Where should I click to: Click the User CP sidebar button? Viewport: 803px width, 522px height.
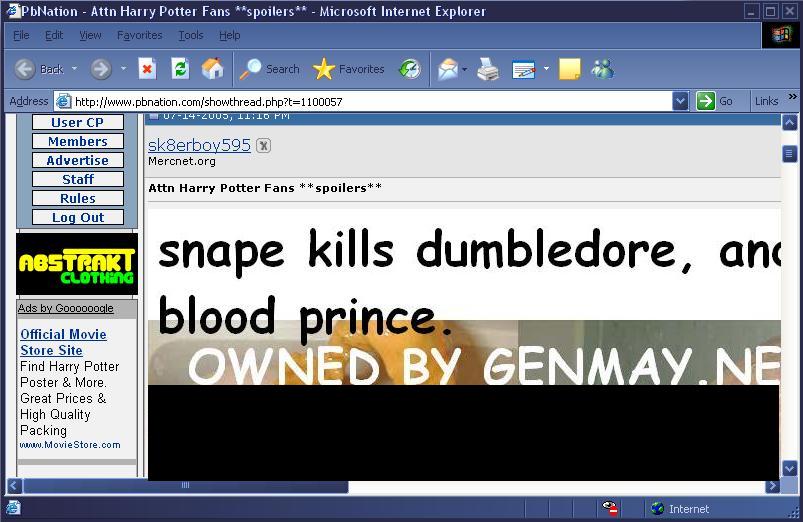click(x=78, y=122)
